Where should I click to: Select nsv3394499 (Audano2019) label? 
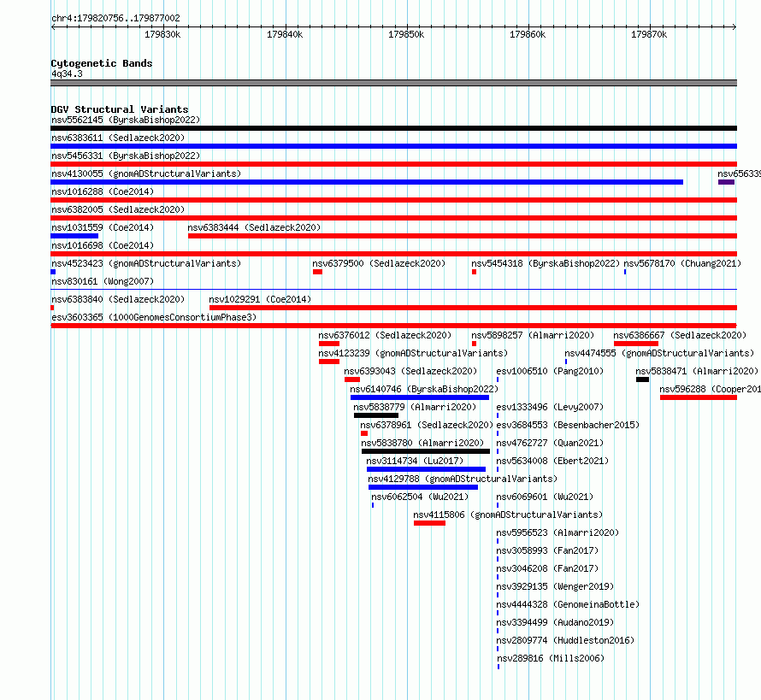coord(555,622)
